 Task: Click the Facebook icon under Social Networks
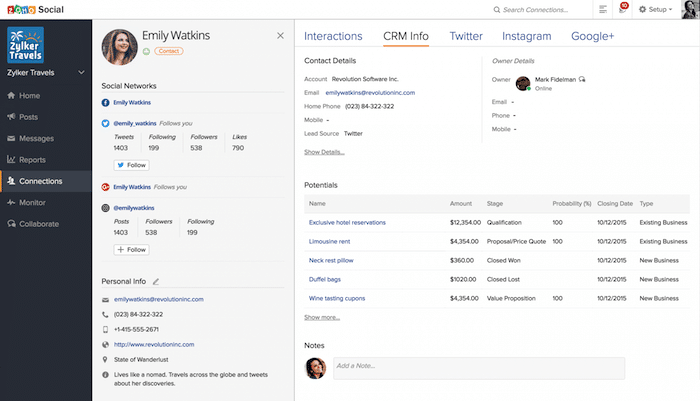[x=106, y=102]
